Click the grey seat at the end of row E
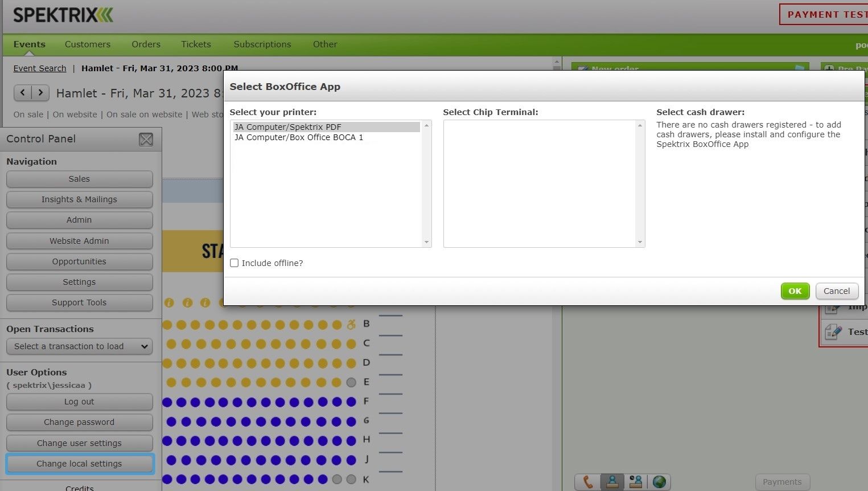This screenshot has width=868, height=491. 351,382
